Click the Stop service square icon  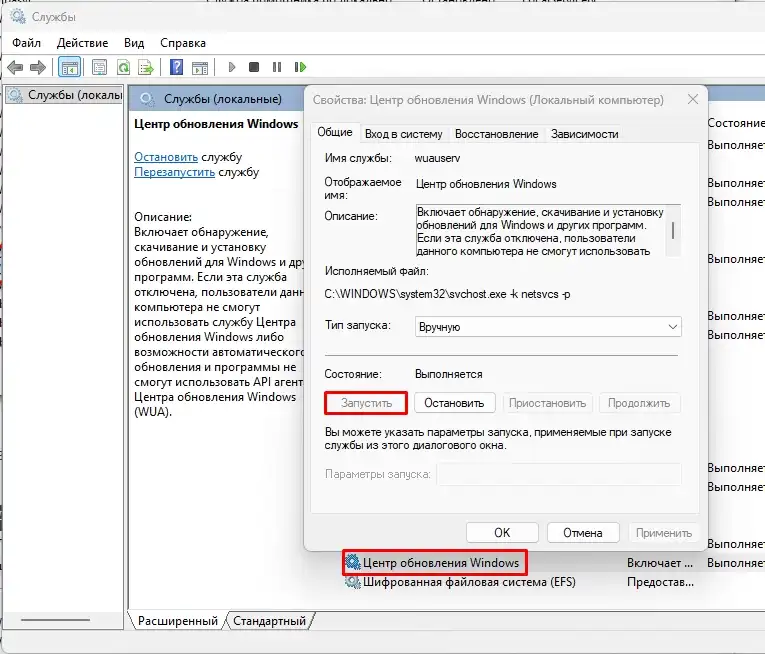[254, 67]
